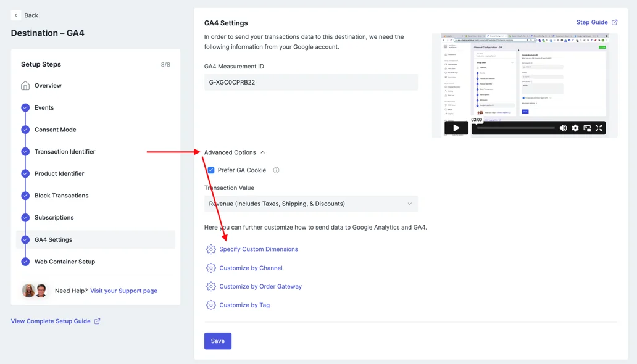Click Specify Custom Dimensions link

point(259,249)
